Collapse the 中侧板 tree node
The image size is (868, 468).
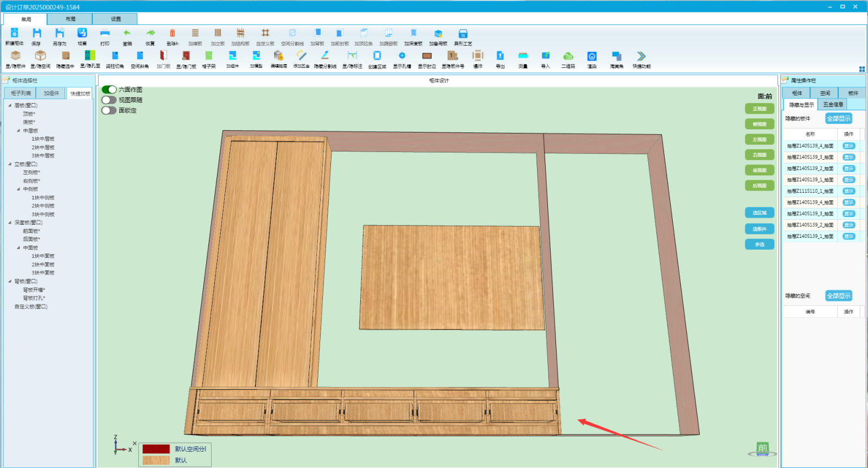click(x=18, y=189)
